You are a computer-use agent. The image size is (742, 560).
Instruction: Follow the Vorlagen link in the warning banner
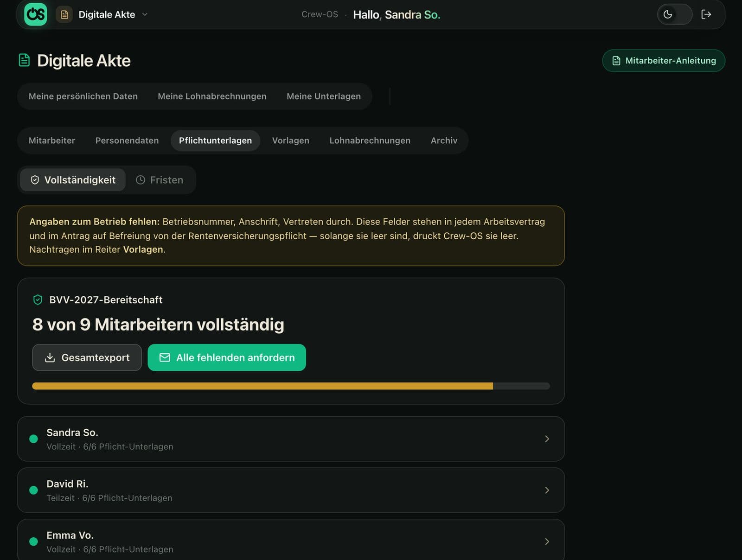coord(143,249)
